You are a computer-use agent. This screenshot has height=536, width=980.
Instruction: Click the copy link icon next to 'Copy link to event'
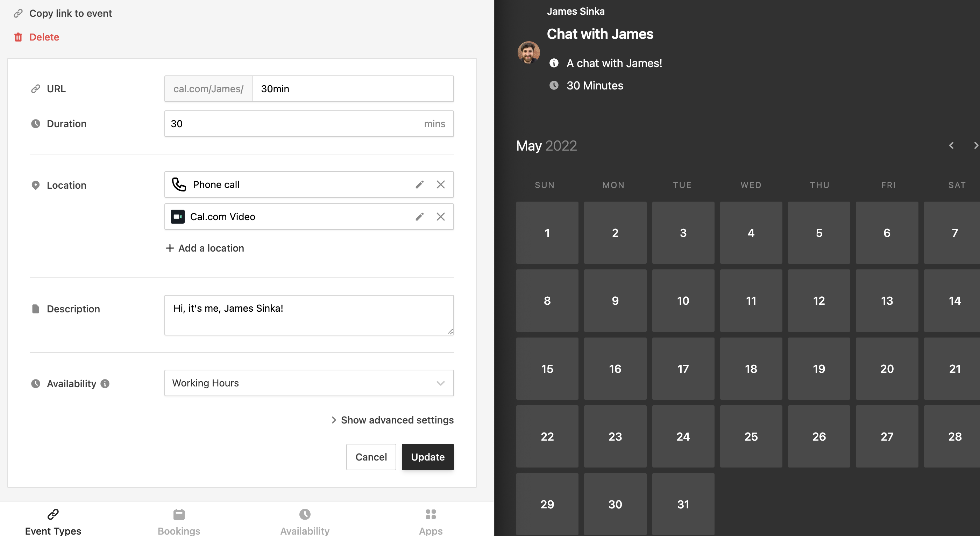18,13
